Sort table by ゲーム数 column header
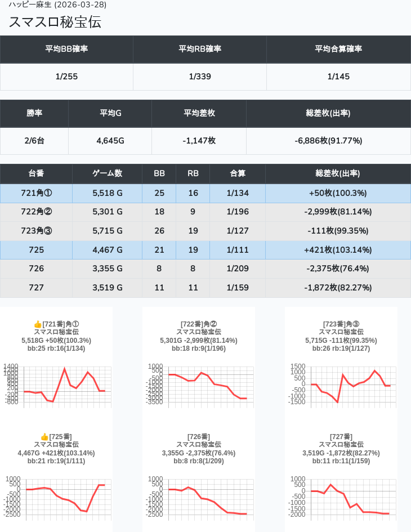 pos(107,173)
